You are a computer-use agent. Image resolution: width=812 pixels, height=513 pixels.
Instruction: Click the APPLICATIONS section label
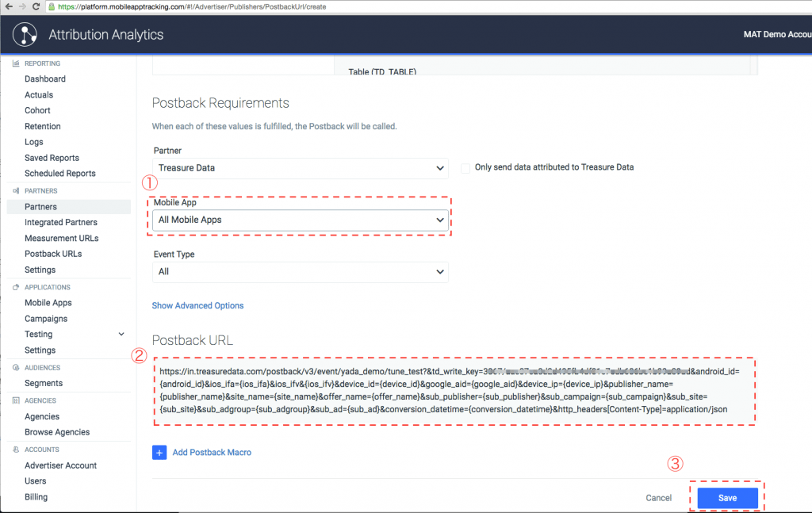click(x=47, y=287)
